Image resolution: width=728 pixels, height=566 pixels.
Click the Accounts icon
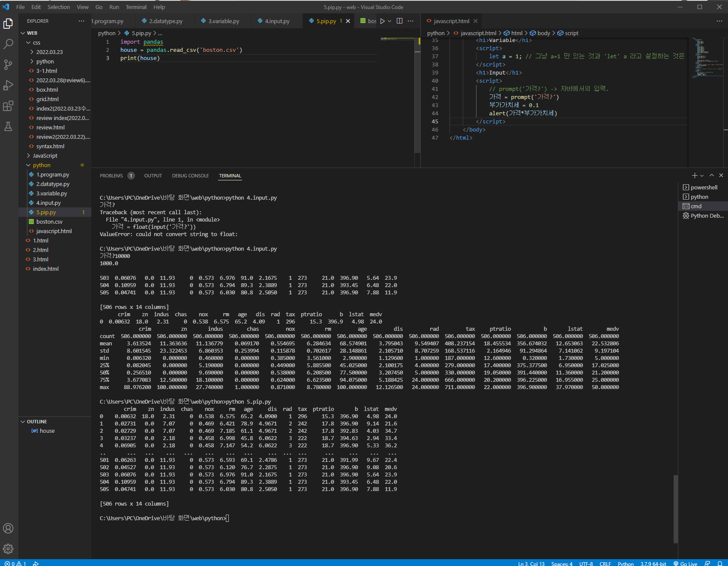pos(8,528)
